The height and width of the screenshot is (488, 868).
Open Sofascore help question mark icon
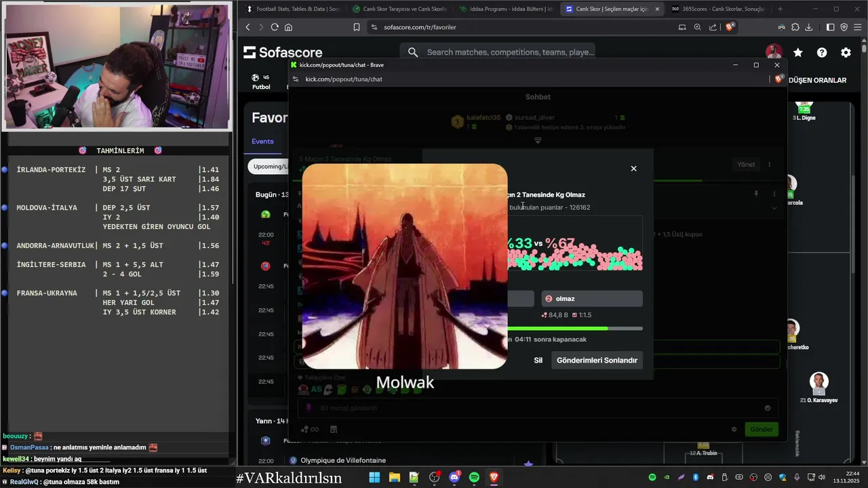pyautogui.click(x=822, y=52)
